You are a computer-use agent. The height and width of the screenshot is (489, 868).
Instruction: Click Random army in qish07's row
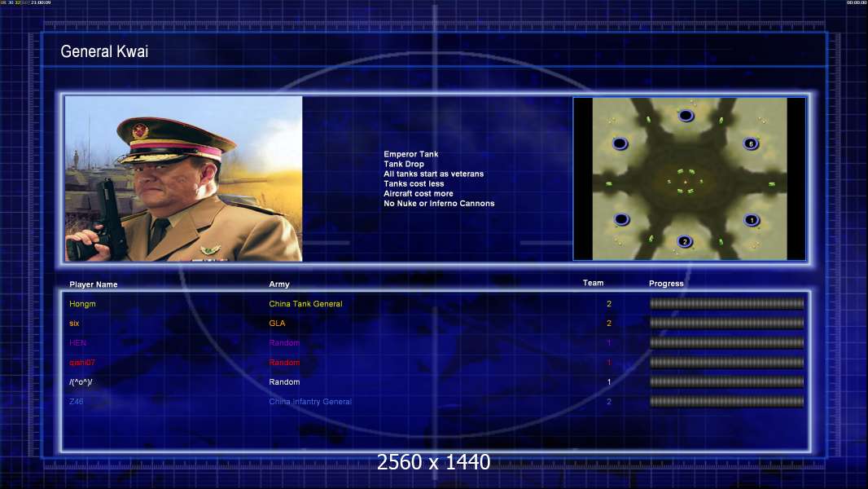[x=284, y=363]
